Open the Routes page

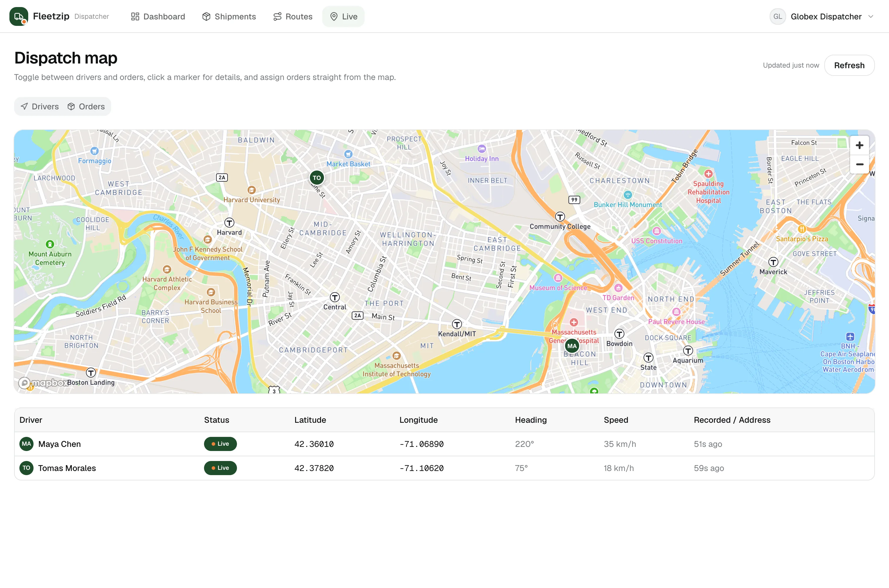tap(293, 16)
